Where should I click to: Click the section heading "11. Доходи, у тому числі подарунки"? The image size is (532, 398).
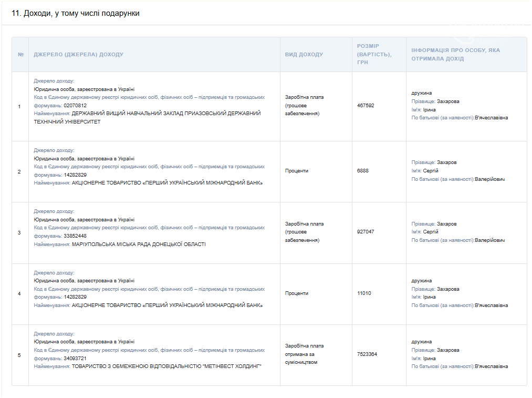pyautogui.click(x=76, y=13)
